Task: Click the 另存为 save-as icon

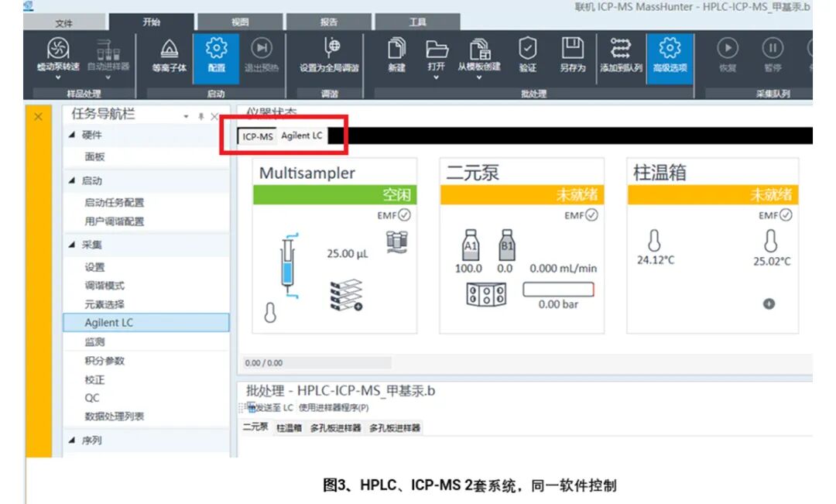Action: (x=572, y=48)
